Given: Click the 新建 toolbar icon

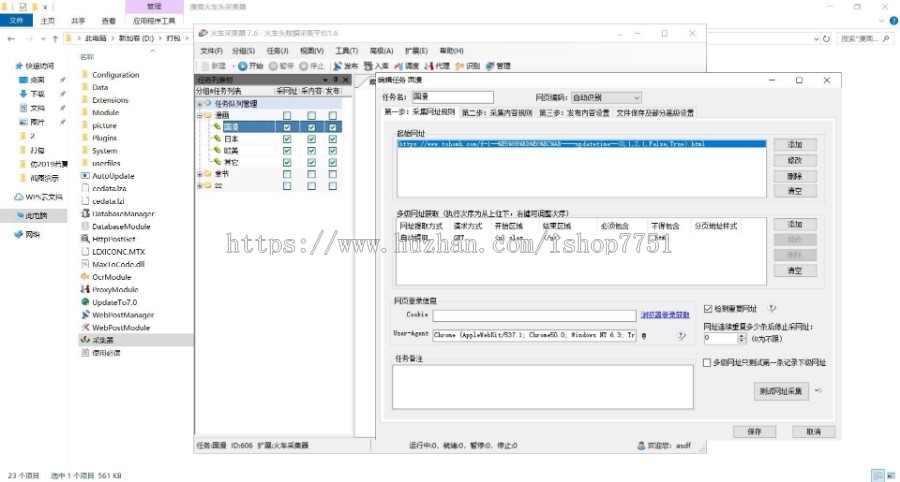Looking at the screenshot, I should (x=205, y=66).
